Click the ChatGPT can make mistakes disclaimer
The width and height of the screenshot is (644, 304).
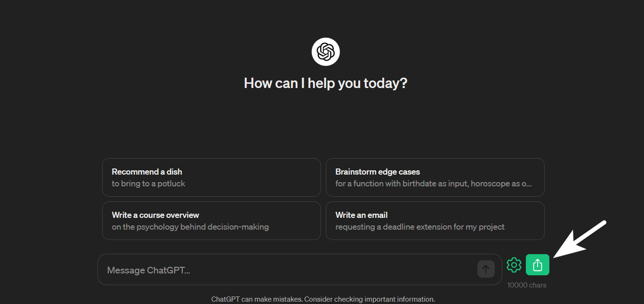click(x=323, y=299)
